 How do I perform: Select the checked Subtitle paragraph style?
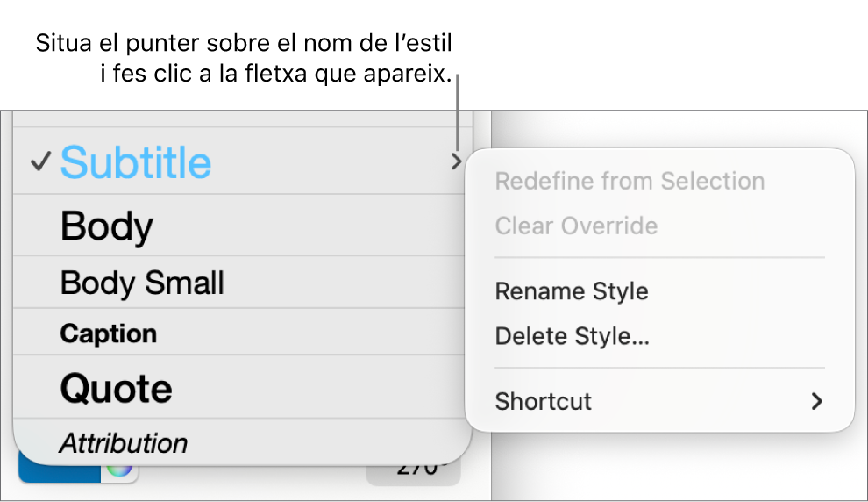(136, 162)
